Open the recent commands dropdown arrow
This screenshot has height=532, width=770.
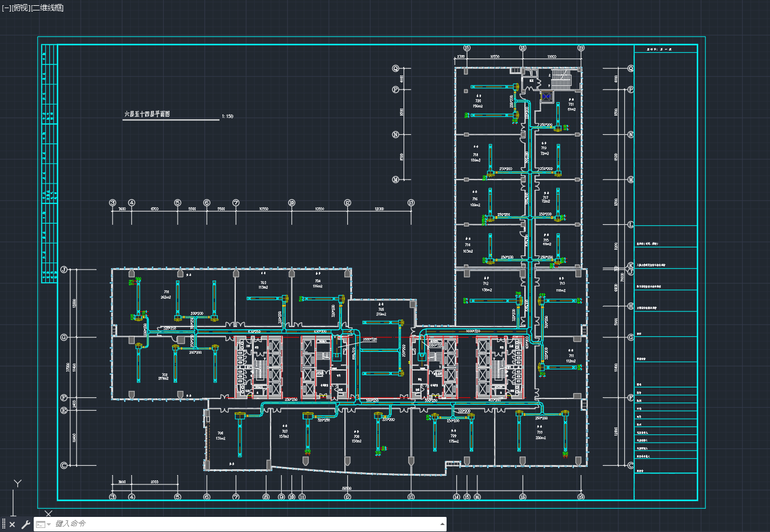pos(49,524)
